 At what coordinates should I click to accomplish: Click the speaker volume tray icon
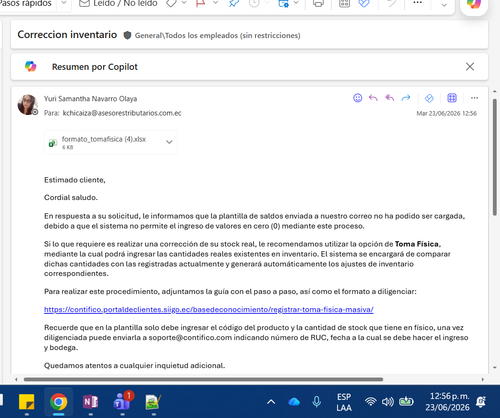388,402
